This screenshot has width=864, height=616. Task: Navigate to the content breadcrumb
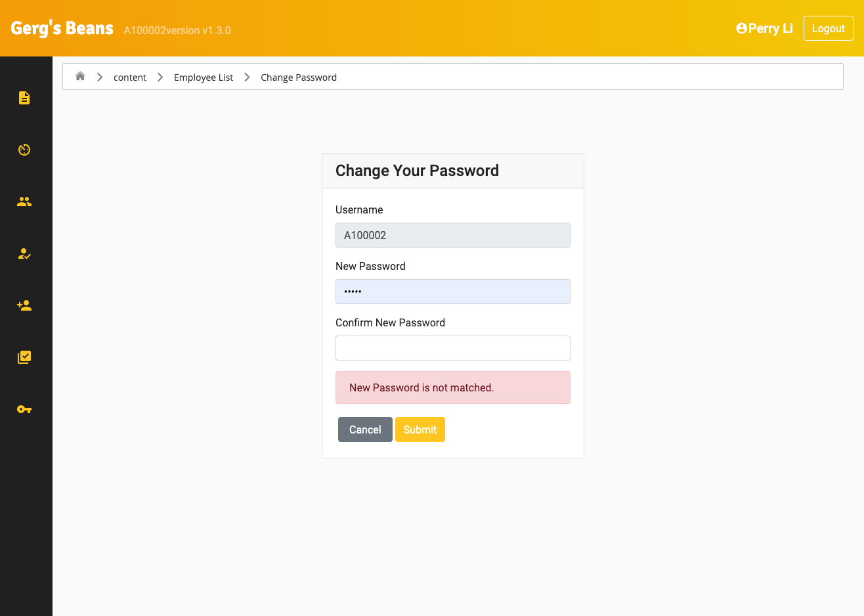pos(130,77)
